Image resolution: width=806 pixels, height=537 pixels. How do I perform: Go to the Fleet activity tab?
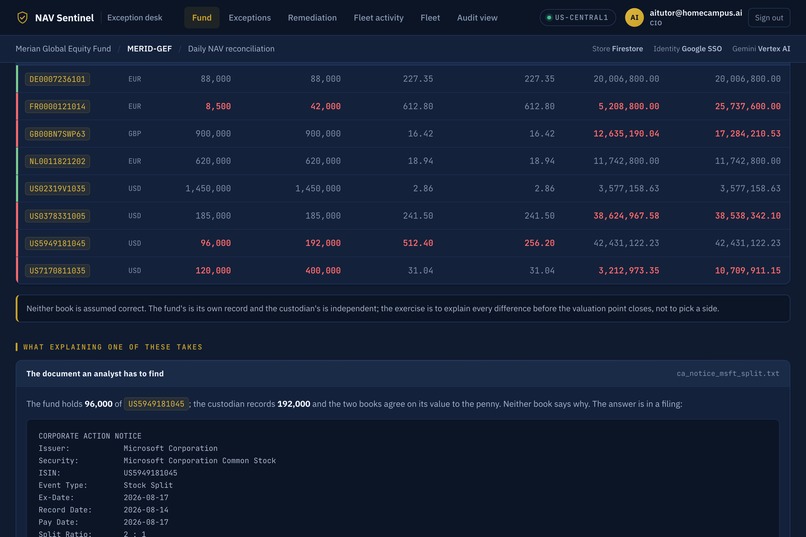click(378, 17)
